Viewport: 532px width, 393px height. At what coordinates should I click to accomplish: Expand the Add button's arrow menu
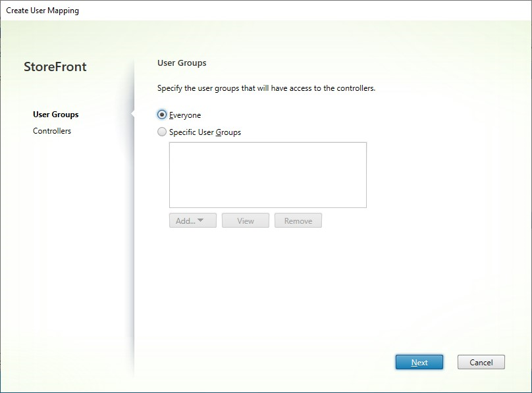[x=201, y=221]
